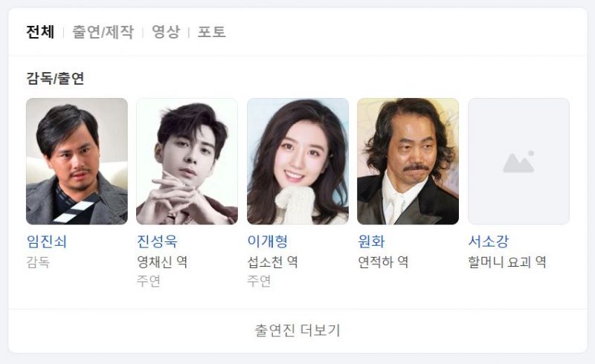The height and width of the screenshot is (364, 595).
Task: Click the 감독/출연 section heading
Action: tap(55, 79)
